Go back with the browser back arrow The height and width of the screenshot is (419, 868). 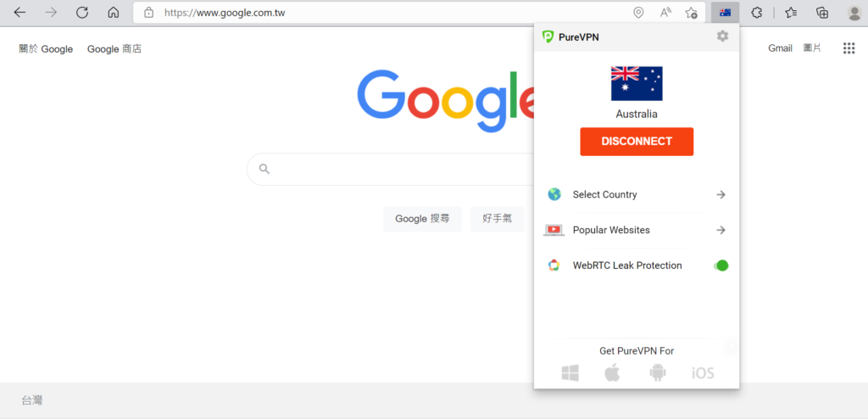[x=20, y=12]
